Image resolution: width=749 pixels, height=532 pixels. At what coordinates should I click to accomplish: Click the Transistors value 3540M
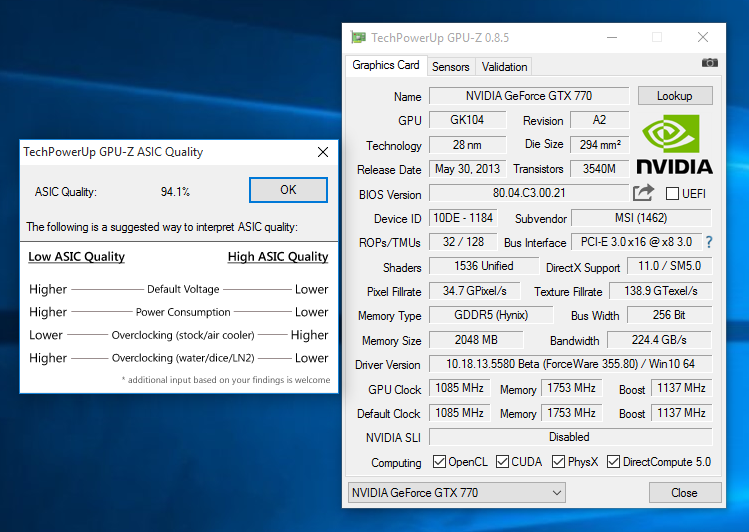point(599,169)
